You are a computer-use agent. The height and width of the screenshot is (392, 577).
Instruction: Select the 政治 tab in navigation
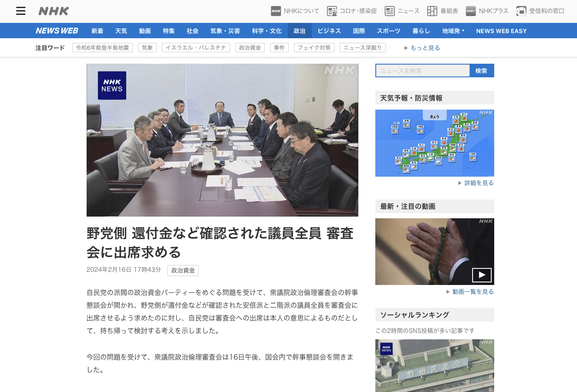click(299, 31)
